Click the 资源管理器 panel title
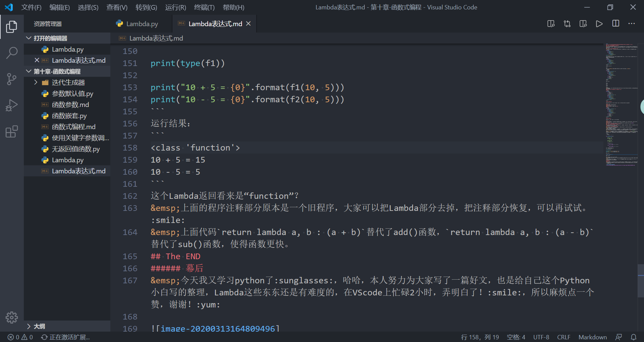Screen dimensions: 644x342 click(x=48, y=24)
